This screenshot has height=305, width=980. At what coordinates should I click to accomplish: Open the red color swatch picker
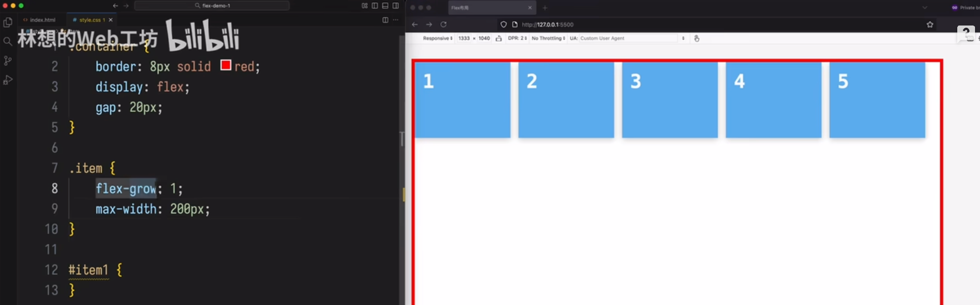point(226,65)
